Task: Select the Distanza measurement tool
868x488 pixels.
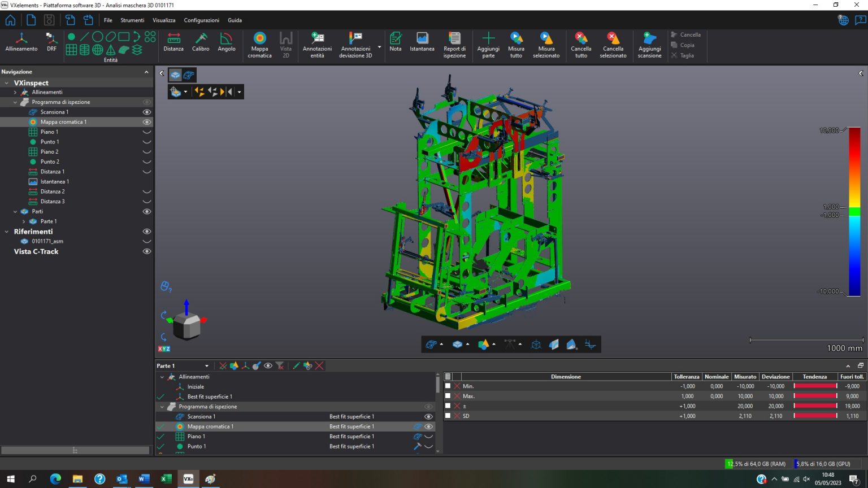Action: [173, 45]
